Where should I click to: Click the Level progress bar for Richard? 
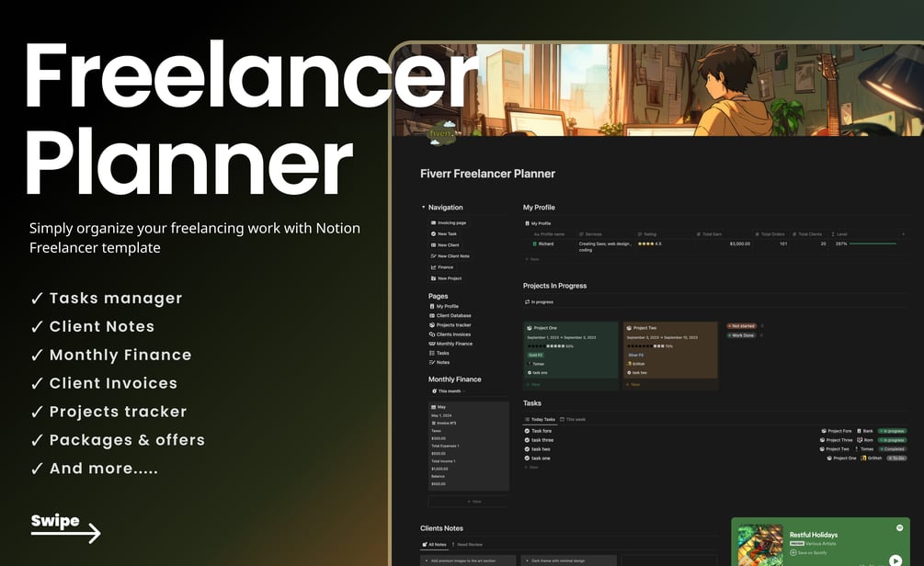click(873, 243)
